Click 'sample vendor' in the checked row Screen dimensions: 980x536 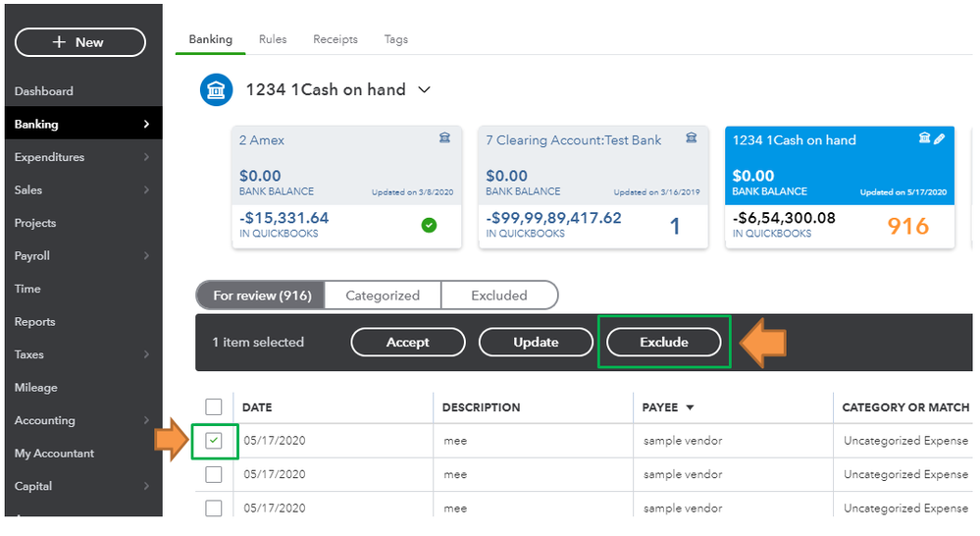[683, 441]
